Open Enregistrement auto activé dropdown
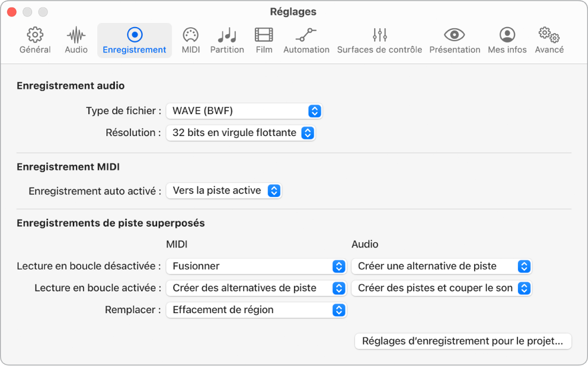 (x=224, y=190)
